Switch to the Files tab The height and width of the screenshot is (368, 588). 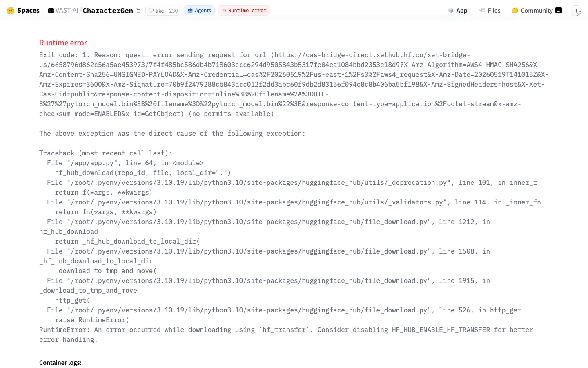pyautogui.click(x=490, y=11)
